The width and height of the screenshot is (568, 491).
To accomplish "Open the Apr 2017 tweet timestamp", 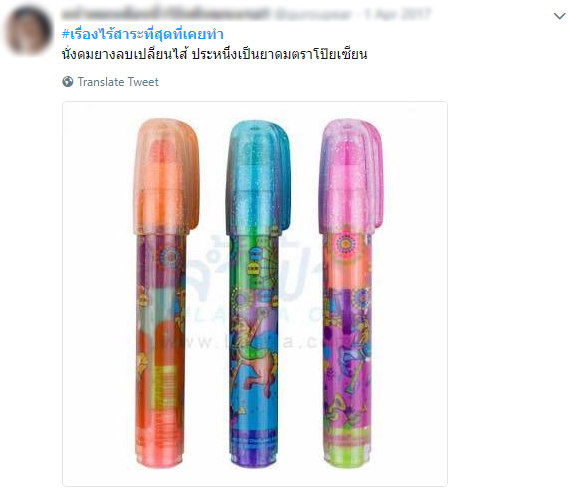I will click(x=398, y=14).
